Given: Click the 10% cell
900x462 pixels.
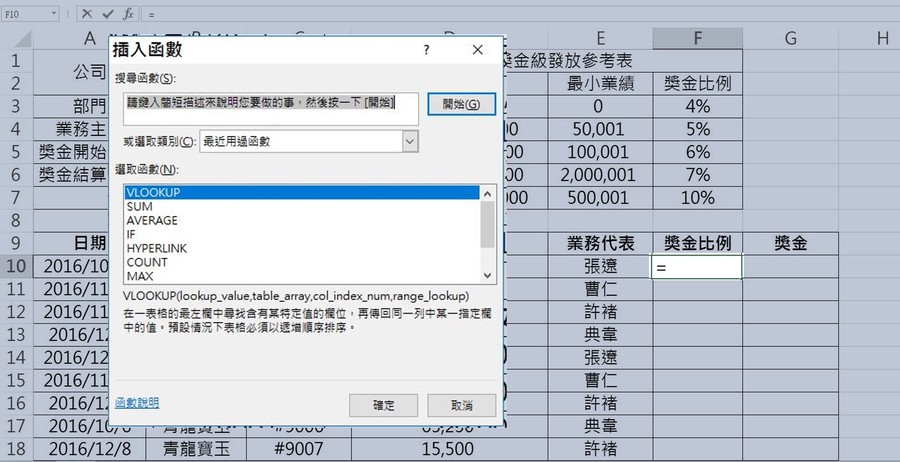Looking at the screenshot, I should click(697, 198).
